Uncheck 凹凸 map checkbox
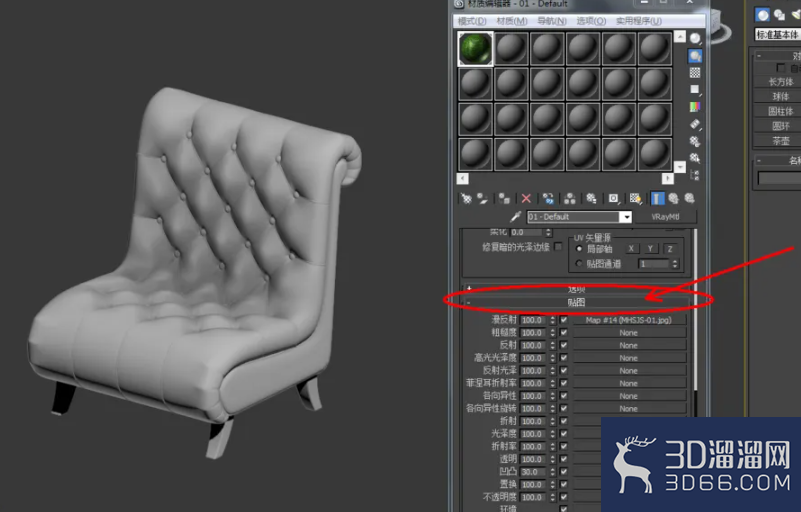Image resolution: width=801 pixels, height=512 pixels. pyautogui.click(x=563, y=472)
